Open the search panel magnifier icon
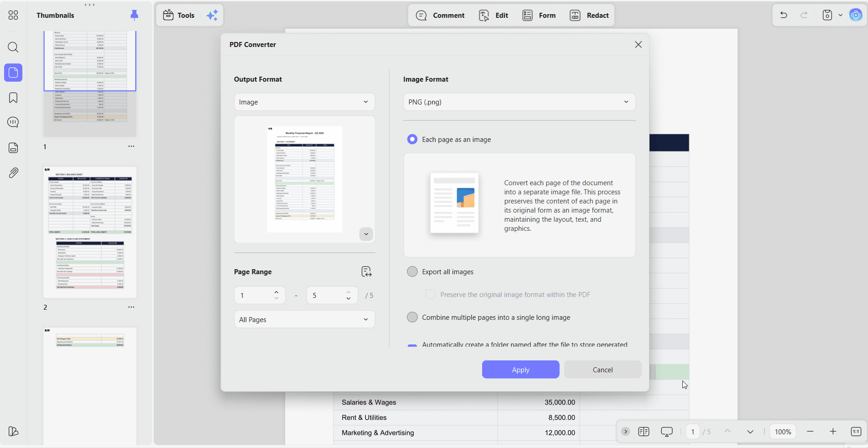 point(13,47)
